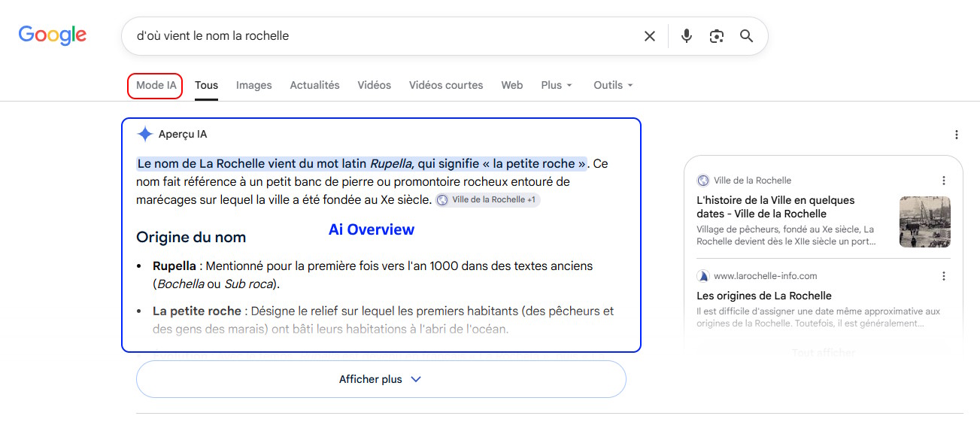Click the Google logo
This screenshot has width=980, height=425.
tap(53, 35)
